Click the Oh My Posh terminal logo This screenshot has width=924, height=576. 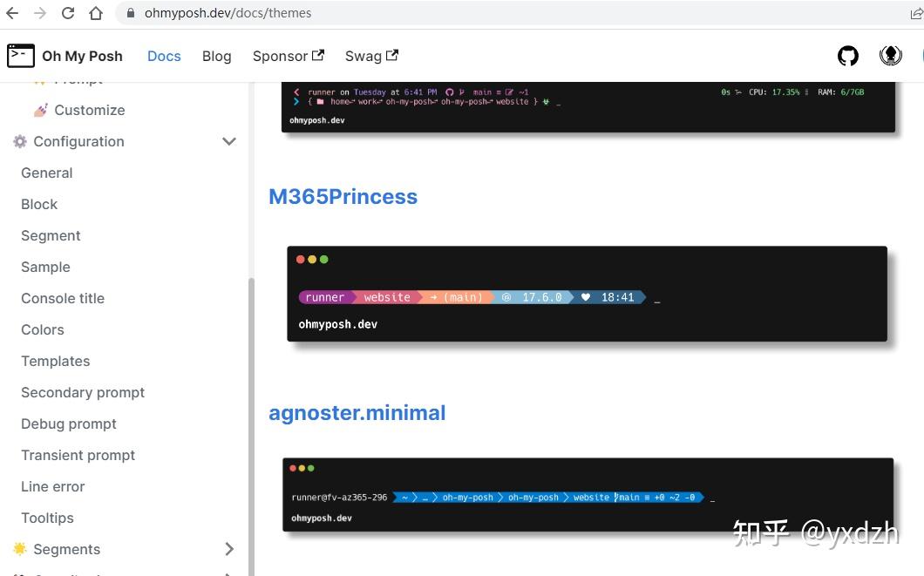pyautogui.click(x=20, y=55)
